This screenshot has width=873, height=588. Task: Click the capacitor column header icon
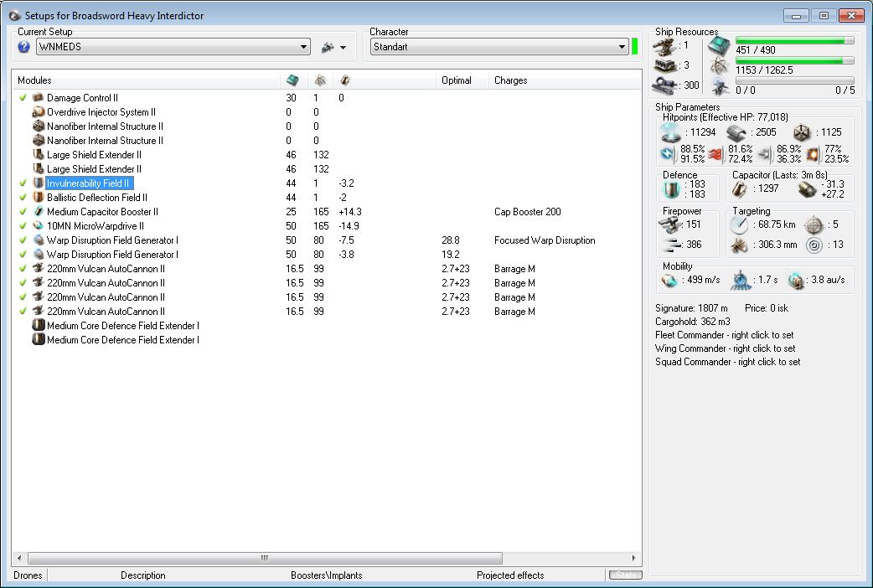[x=345, y=80]
